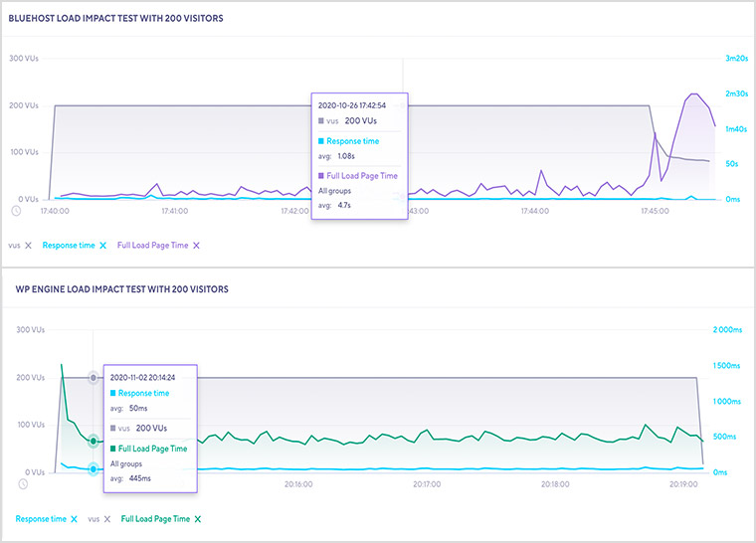
Task: Click the 50ms average value in WP Engine tooltip
Action: point(138,408)
